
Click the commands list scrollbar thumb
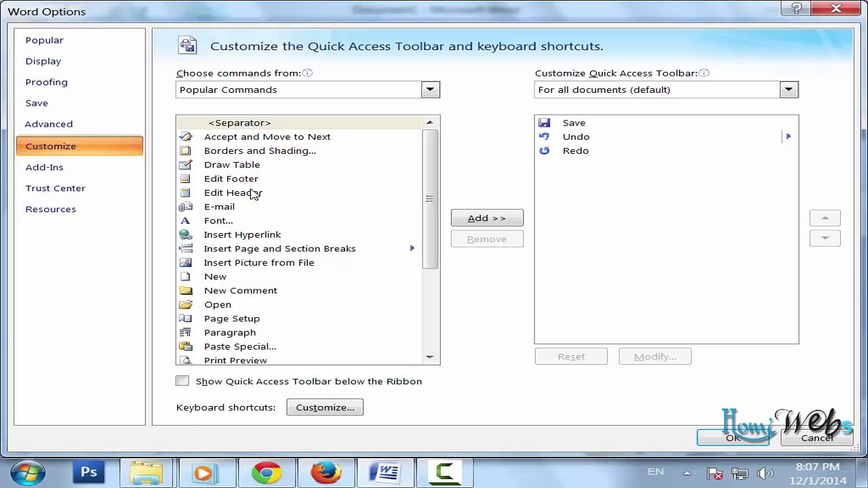(430, 199)
